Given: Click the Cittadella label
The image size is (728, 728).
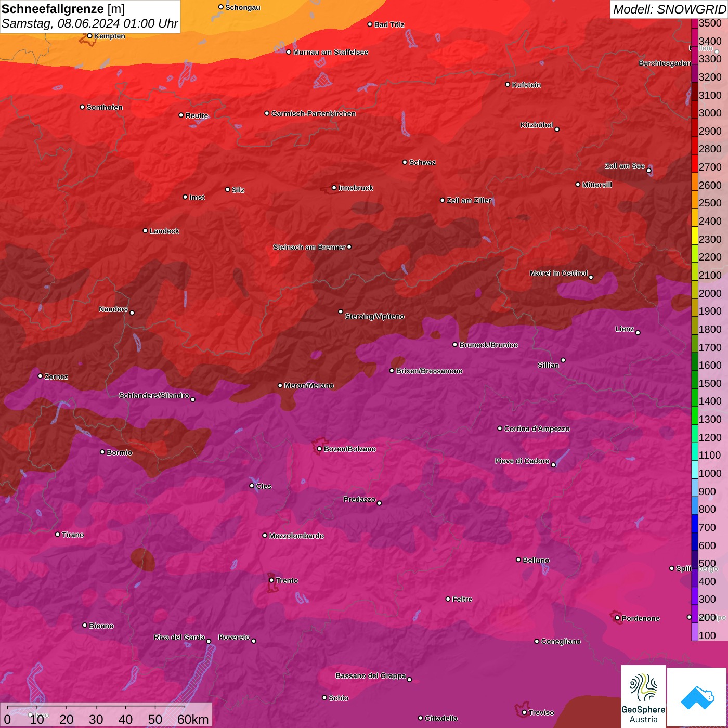Looking at the screenshot, I should 441,718.
